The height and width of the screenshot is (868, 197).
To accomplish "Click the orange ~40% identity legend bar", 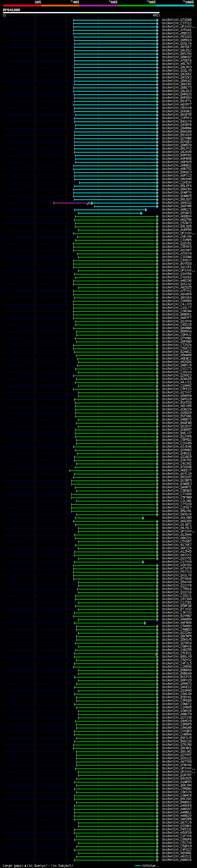I will pos(60,6).
